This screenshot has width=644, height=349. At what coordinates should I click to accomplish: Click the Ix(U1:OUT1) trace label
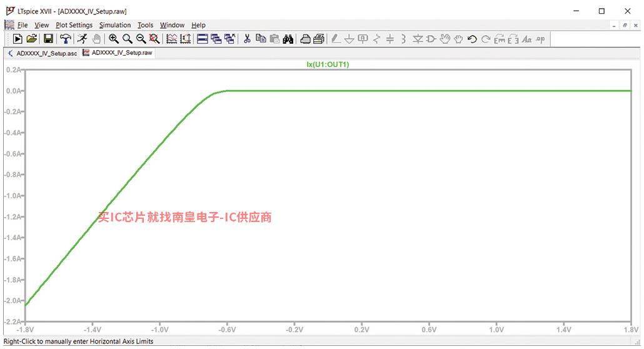pos(328,64)
